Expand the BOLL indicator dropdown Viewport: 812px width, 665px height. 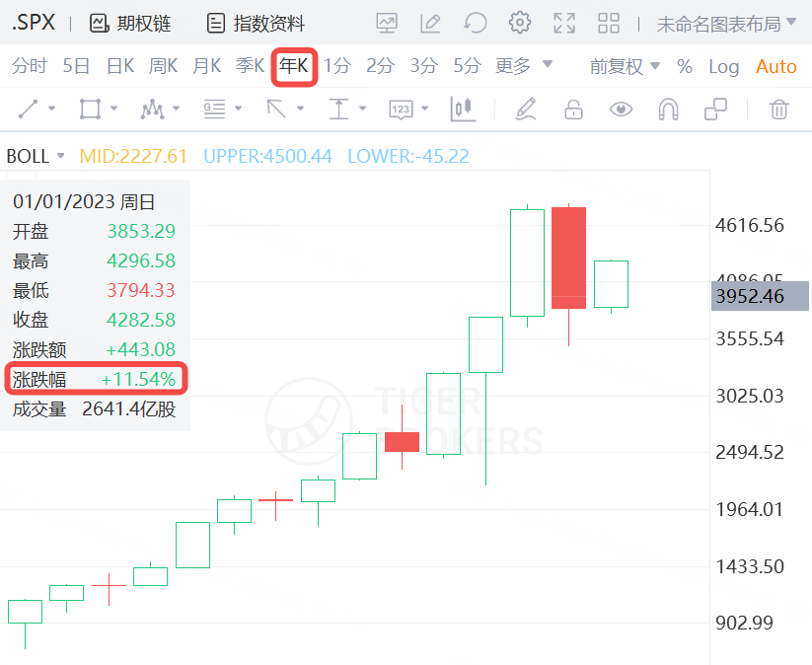(x=36, y=156)
